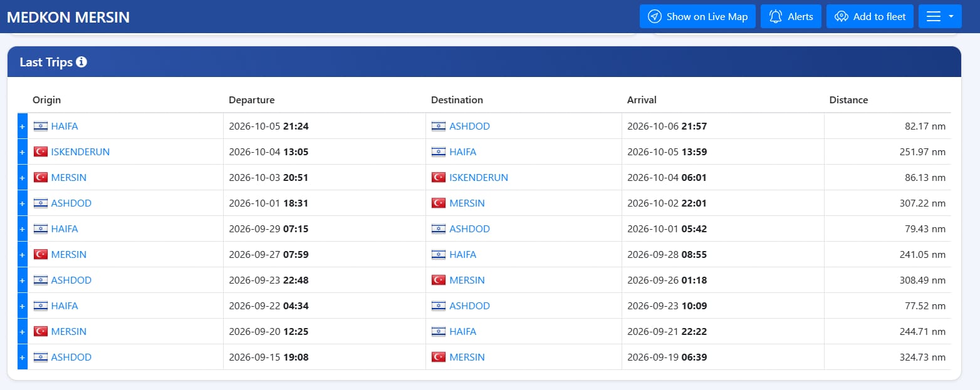This screenshot has width=980, height=390.
Task: Open HAIFA destination link in the 241.05 nm trip
Action: click(x=462, y=255)
